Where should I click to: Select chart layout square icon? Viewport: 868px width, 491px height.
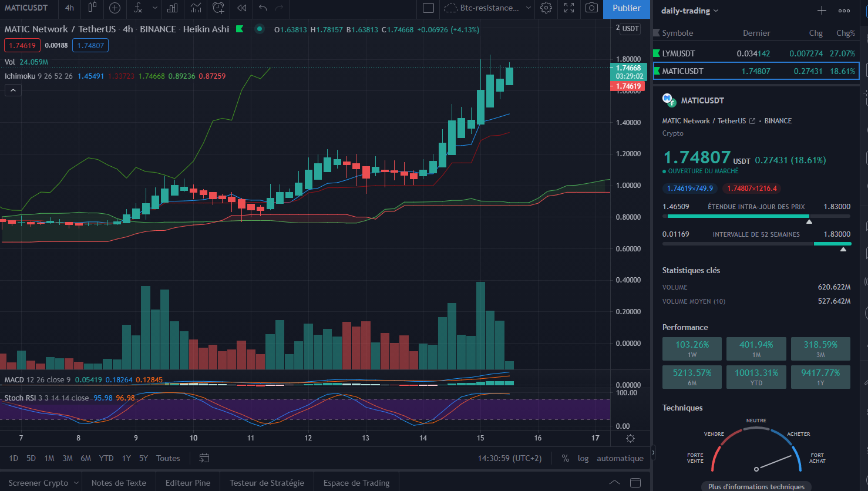(x=429, y=8)
